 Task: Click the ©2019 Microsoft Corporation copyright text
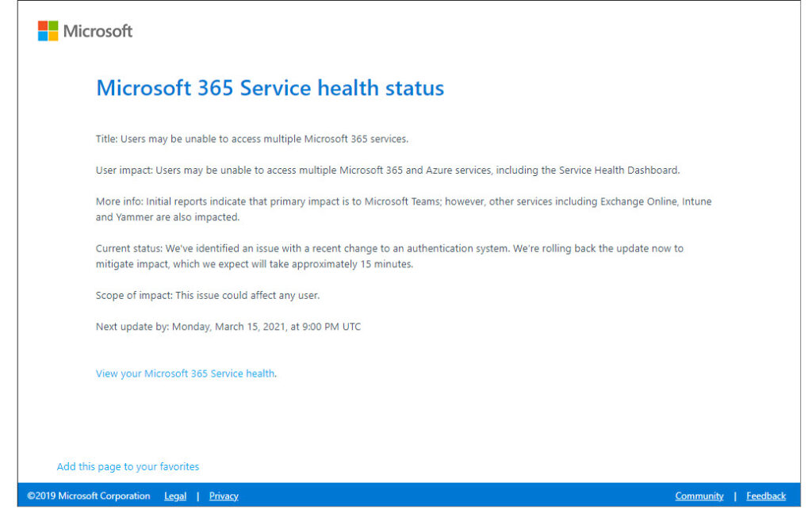[x=89, y=496]
